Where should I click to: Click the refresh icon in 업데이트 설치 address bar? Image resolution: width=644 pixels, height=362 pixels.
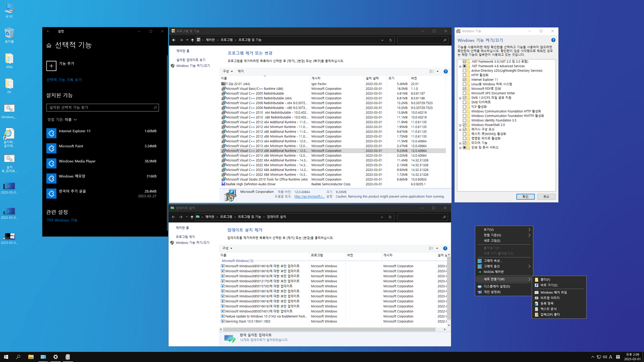[x=390, y=217]
